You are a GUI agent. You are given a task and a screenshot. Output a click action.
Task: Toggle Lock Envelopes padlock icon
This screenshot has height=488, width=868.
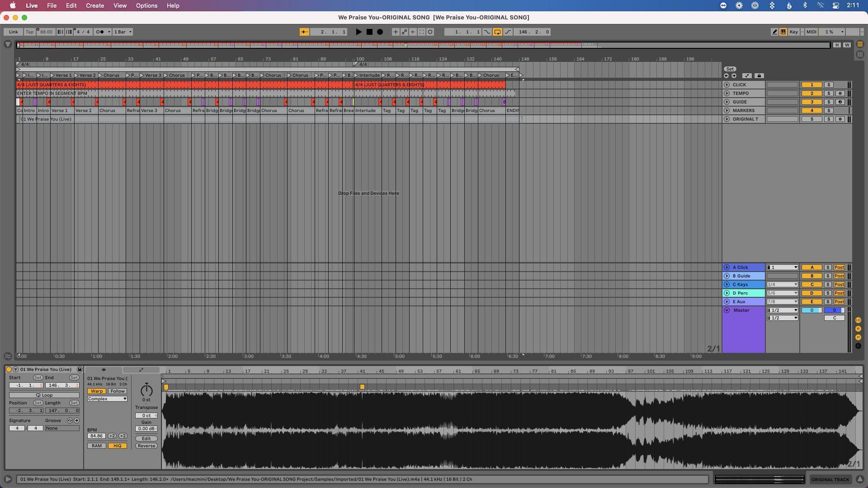(759, 76)
